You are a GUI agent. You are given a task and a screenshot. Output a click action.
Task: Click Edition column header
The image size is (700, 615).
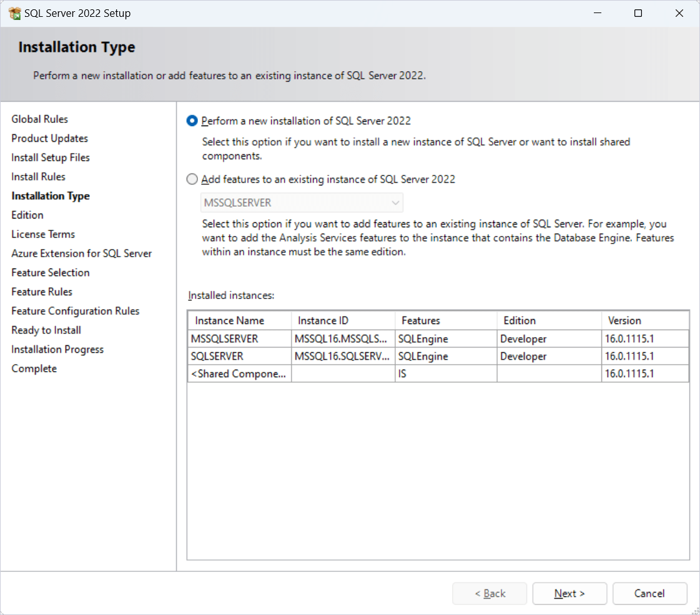pyautogui.click(x=550, y=320)
